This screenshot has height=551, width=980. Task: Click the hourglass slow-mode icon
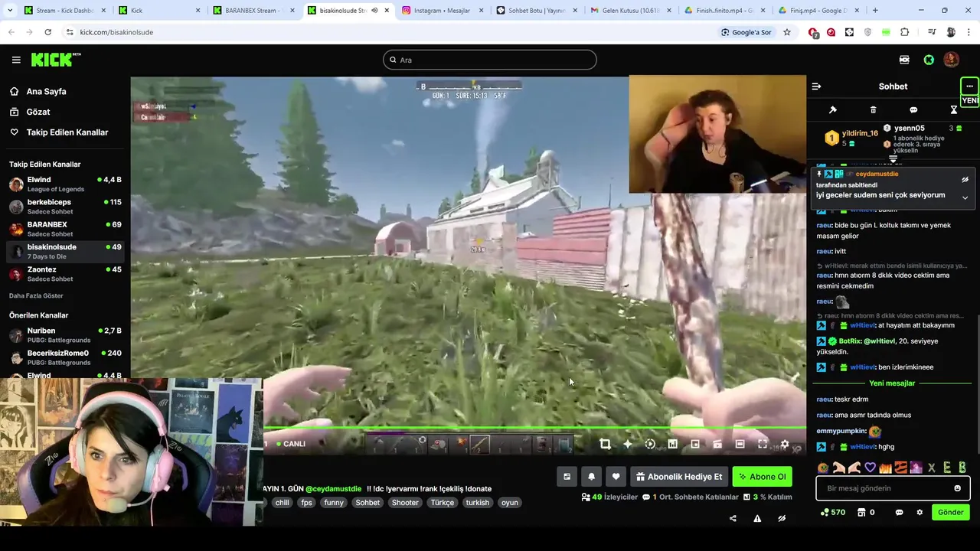tap(954, 110)
